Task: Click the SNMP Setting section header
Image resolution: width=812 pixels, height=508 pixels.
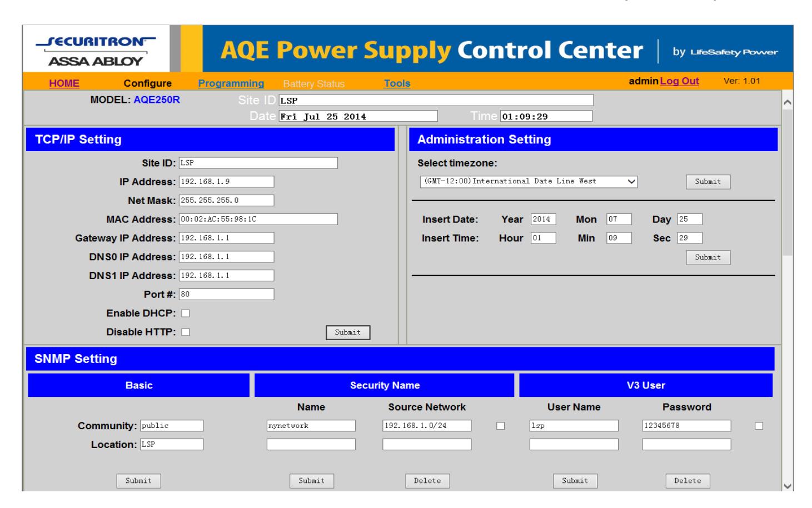Action: [400, 358]
